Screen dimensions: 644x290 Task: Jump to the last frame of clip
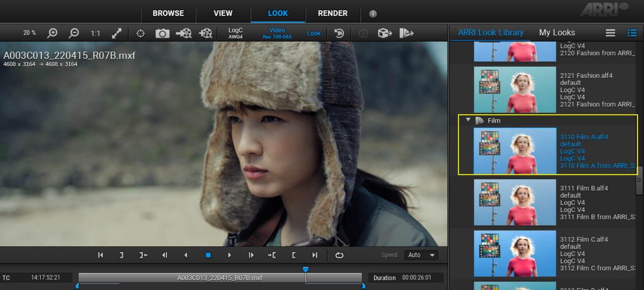coord(315,255)
